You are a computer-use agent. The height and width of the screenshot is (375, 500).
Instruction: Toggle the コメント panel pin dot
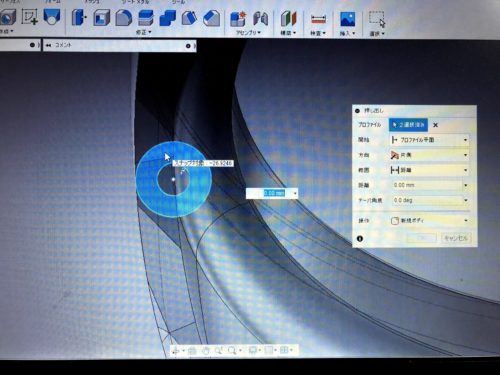coord(188,46)
